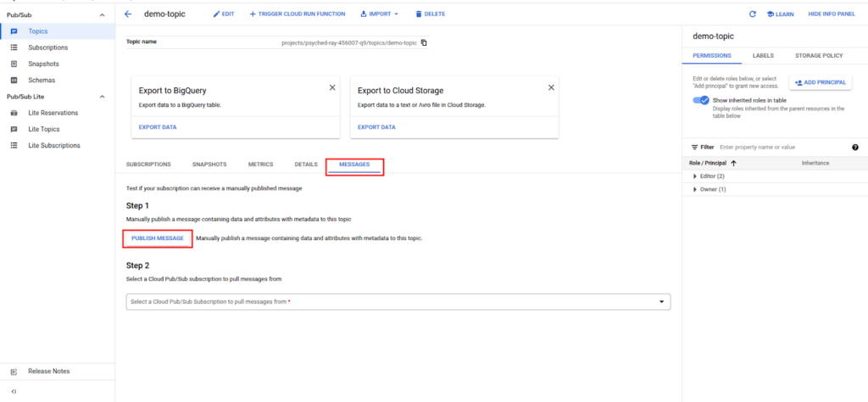Click Hide Info Panel

click(x=832, y=14)
